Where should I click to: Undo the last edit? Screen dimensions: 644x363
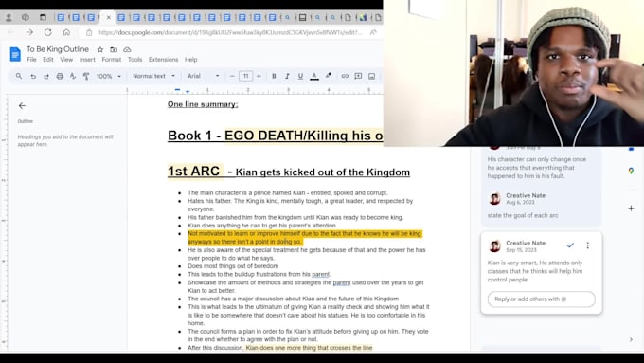(33, 76)
